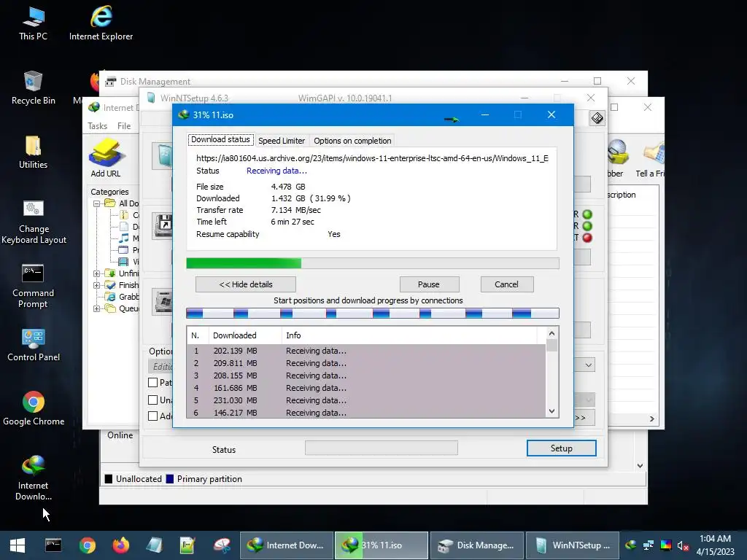Click the Setup button in WinNTSetup
Screen dimensions: 747x560
click(x=561, y=448)
